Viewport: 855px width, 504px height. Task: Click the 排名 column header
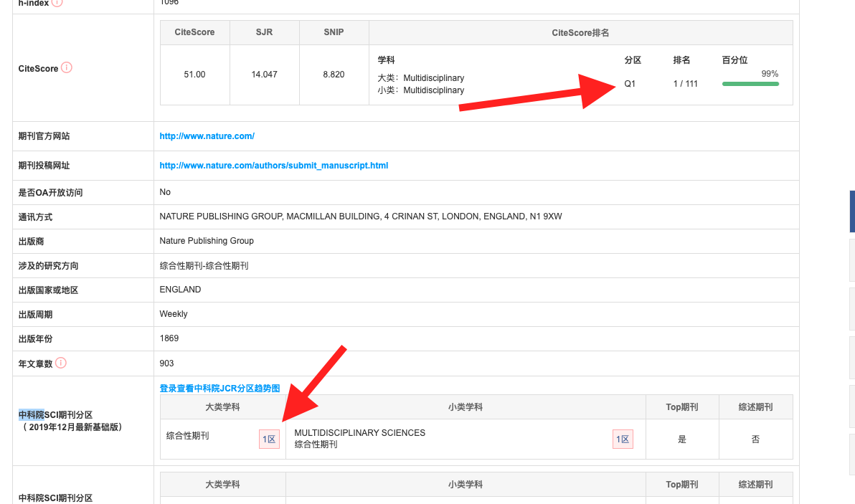(681, 60)
